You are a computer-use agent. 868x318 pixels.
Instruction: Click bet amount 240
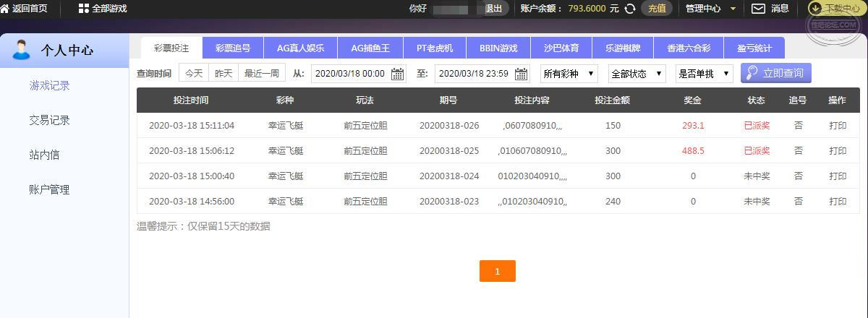(x=613, y=201)
